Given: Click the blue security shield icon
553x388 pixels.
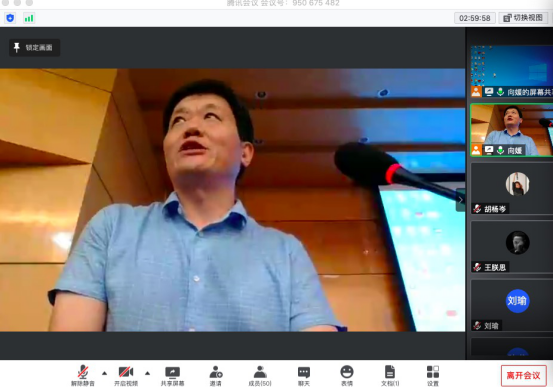Looking at the screenshot, I should point(10,18).
